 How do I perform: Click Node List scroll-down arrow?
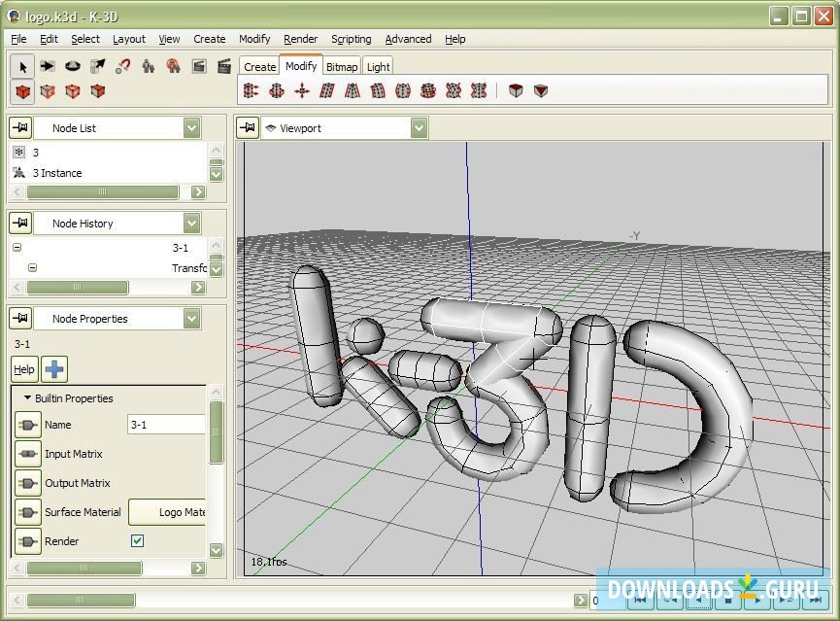216,174
